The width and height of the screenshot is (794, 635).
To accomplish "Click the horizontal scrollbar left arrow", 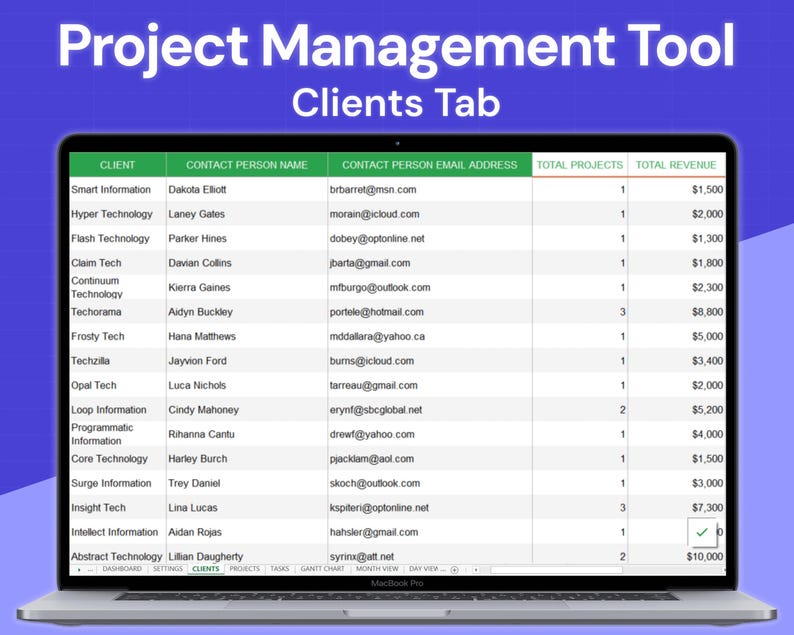I will point(475,570).
